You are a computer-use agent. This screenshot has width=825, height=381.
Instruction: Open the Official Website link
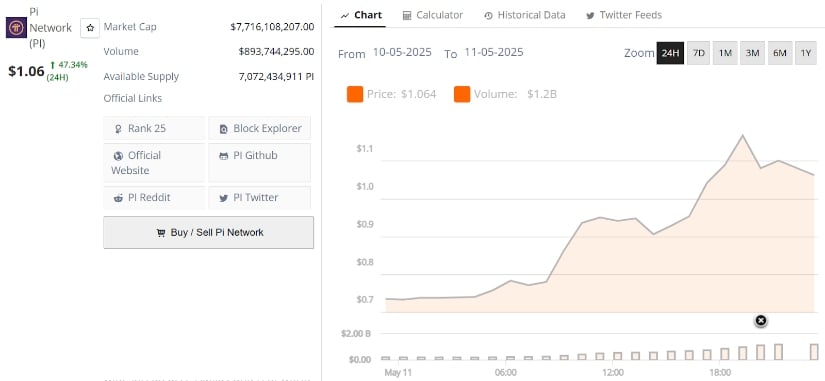pyautogui.click(x=154, y=163)
